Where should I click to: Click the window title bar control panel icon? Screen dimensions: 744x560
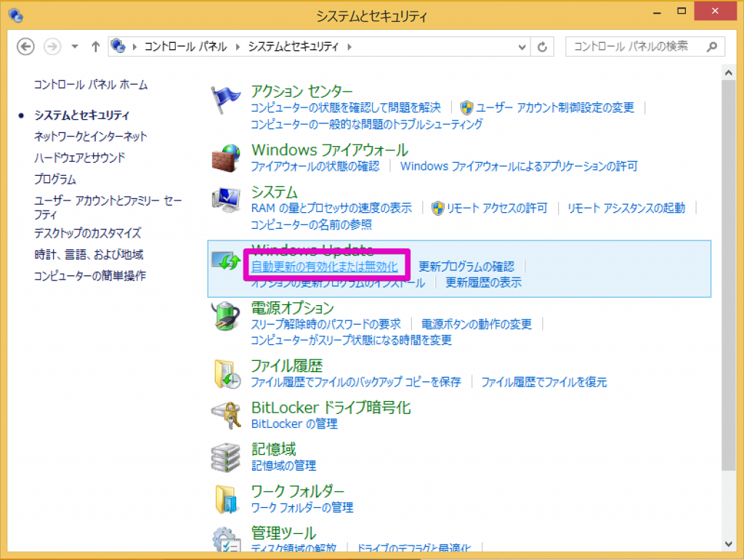click(16, 15)
